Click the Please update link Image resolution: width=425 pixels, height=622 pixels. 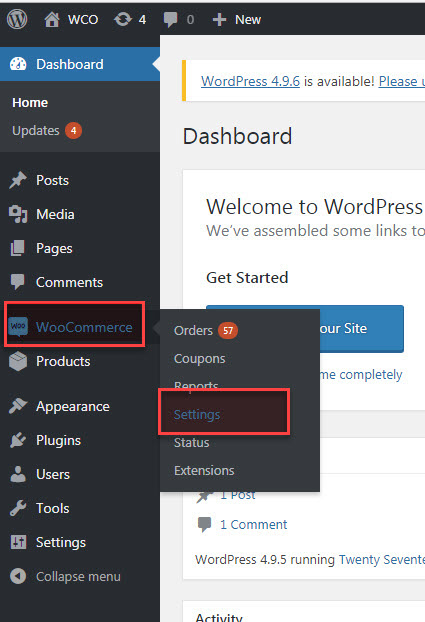[x=402, y=81]
